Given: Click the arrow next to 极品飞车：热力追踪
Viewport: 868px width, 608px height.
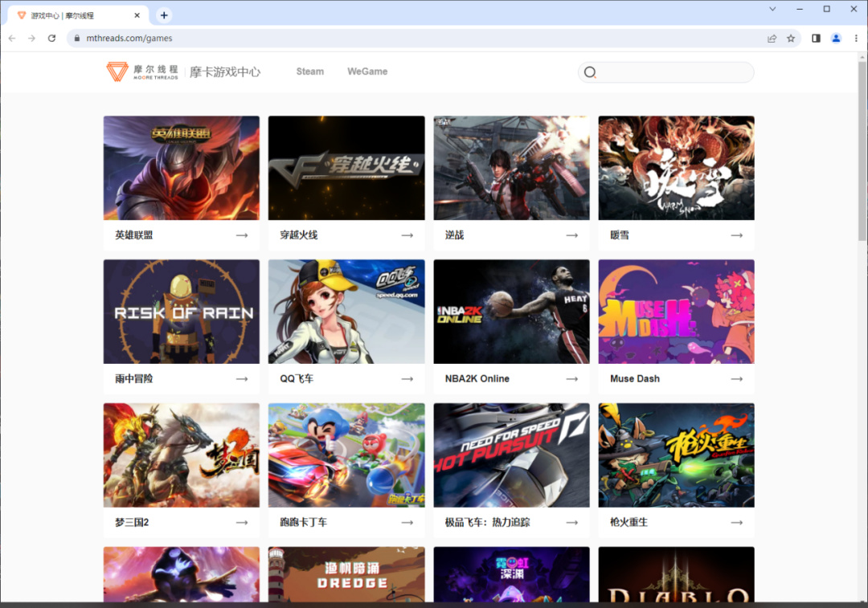Looking at the screenshot, I should pyautogui.click(x=572, y=522).
